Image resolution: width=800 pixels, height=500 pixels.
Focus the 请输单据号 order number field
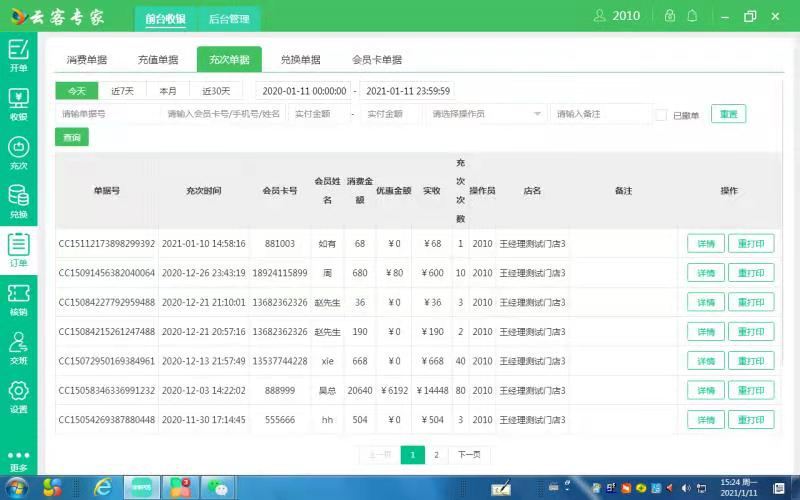(x=107, y=114)
